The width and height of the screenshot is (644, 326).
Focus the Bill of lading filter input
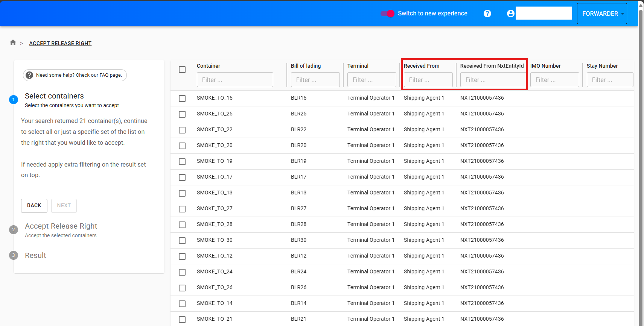[315, 80]
